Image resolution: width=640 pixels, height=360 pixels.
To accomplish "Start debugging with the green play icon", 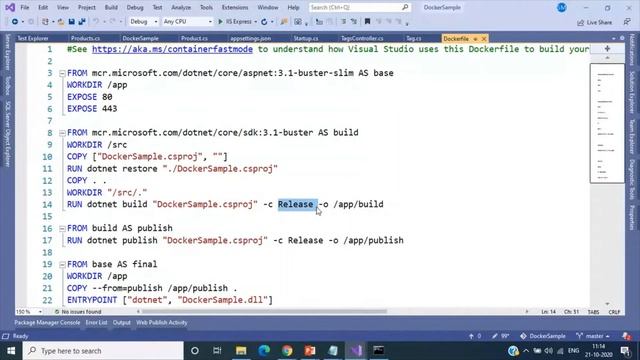I will 220,22.
